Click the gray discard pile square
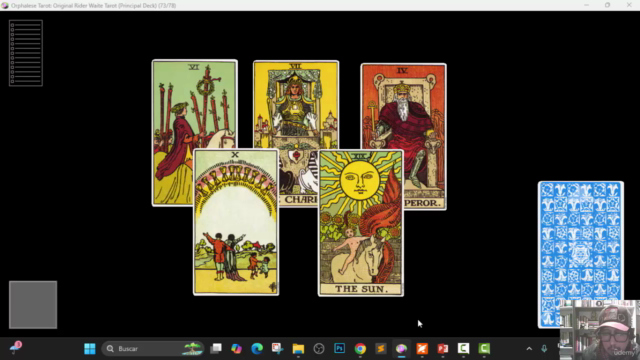Image resolution: width=640 pixels, height=360 pixels. [33, 304]
